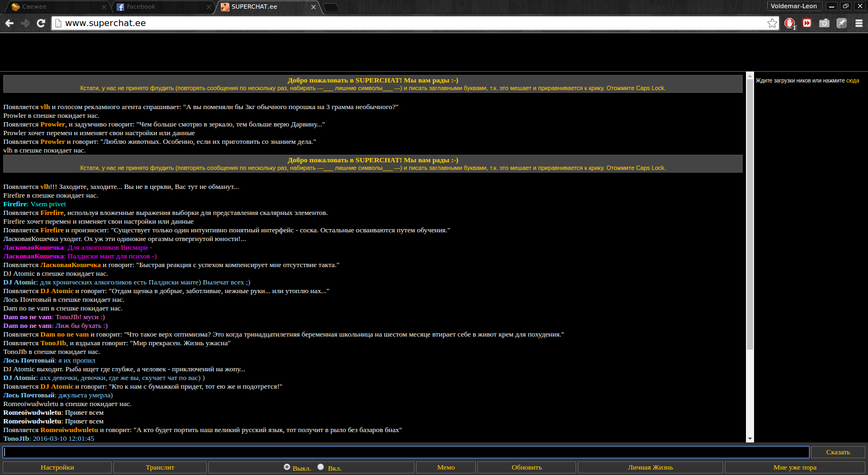Close the Свежее tab
Screen dimensions: 868x475
pos(104,7)
